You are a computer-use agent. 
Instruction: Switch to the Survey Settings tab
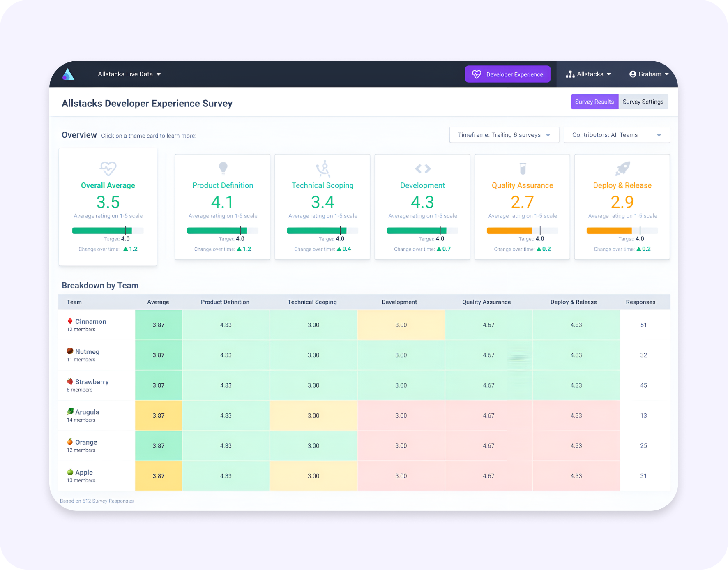[x=643, y=102]
